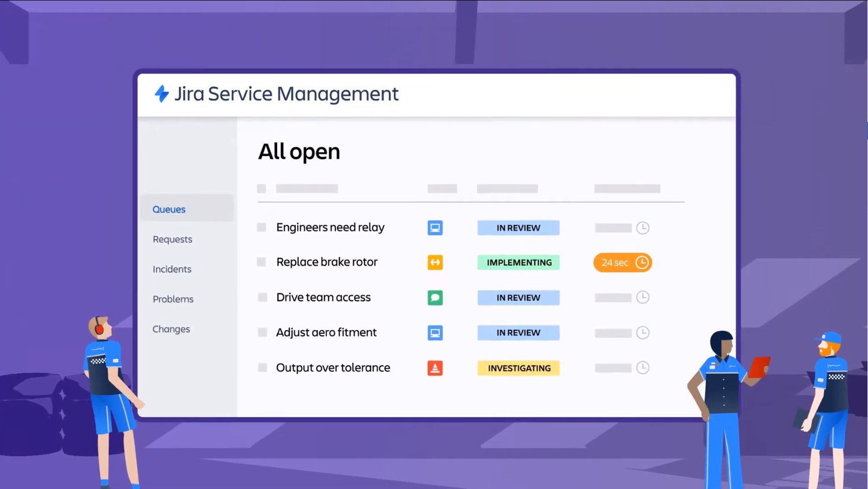This screenshot has height=489, width=868.
Task: Click the clock icon on Engineers need relay row
Action: (644, 227)
